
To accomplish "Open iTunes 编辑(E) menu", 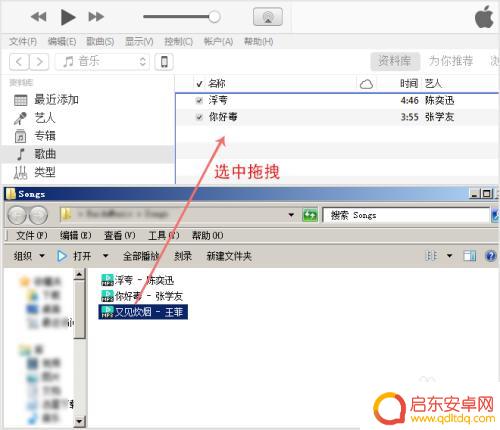I will click(x=62, y=42).
